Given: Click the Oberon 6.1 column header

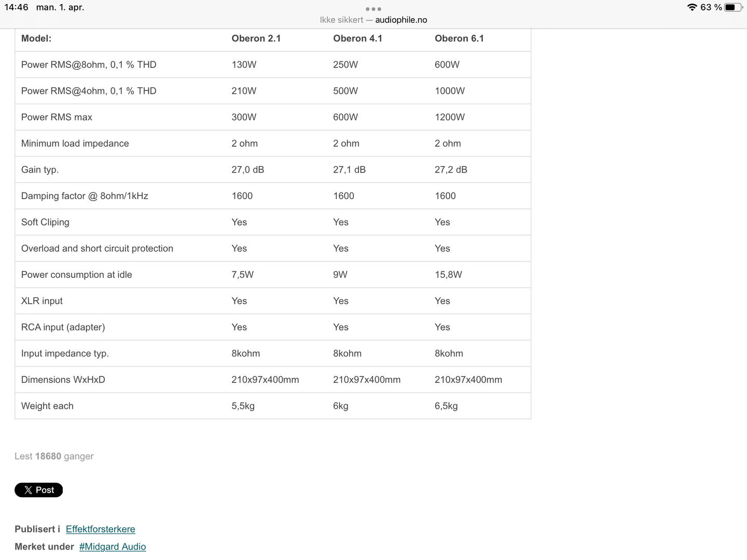Looking at the screenshot, I should click(459, 38).
